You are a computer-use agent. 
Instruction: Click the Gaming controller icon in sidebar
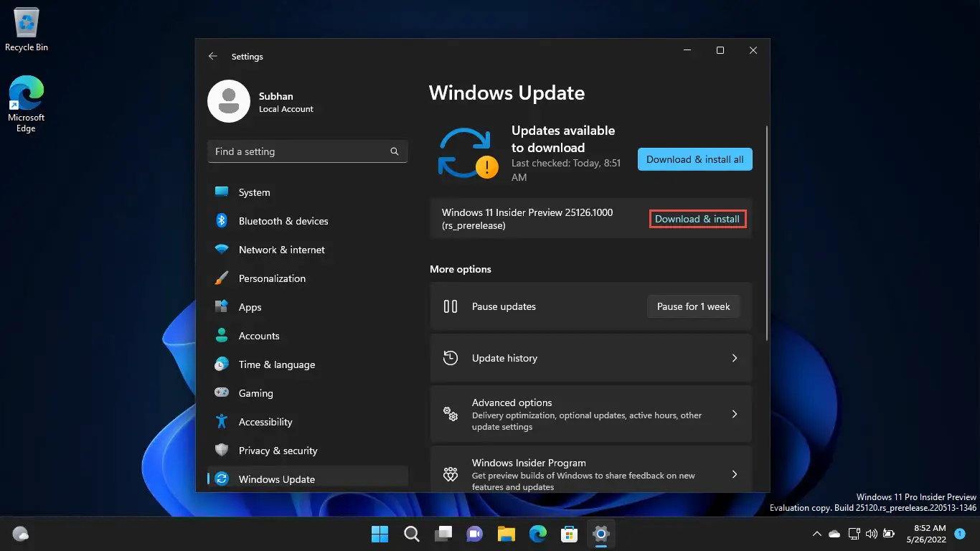[222, 393]
